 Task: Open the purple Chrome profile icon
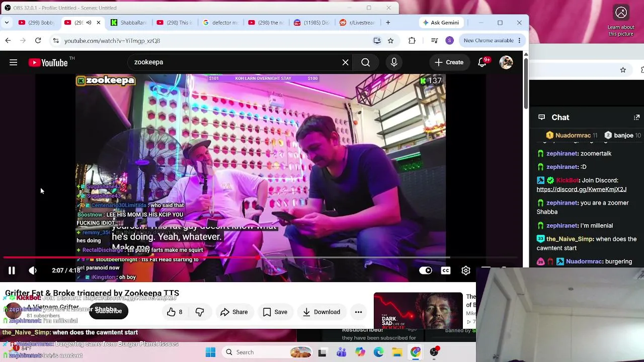[450, 41]
